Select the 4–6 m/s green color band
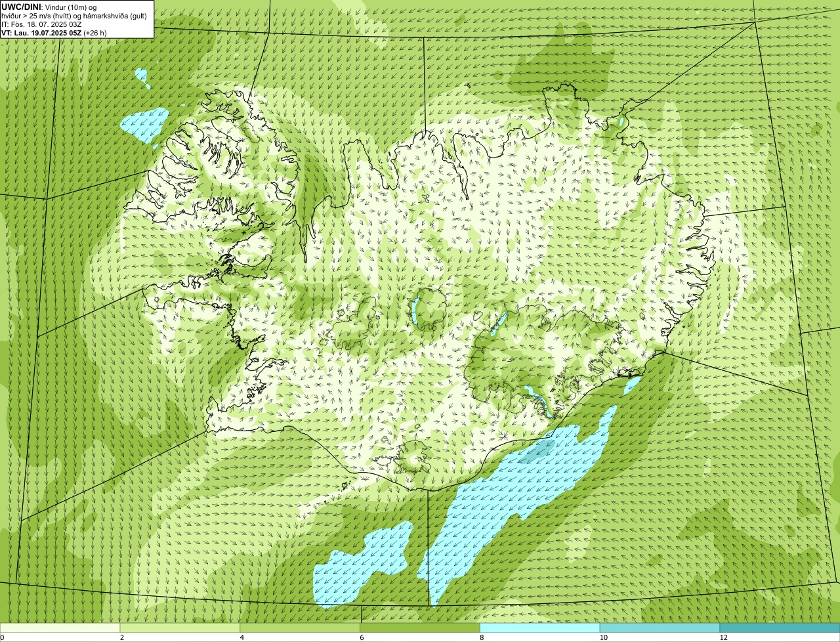840x642 pixels. click(x=300, y=628)
